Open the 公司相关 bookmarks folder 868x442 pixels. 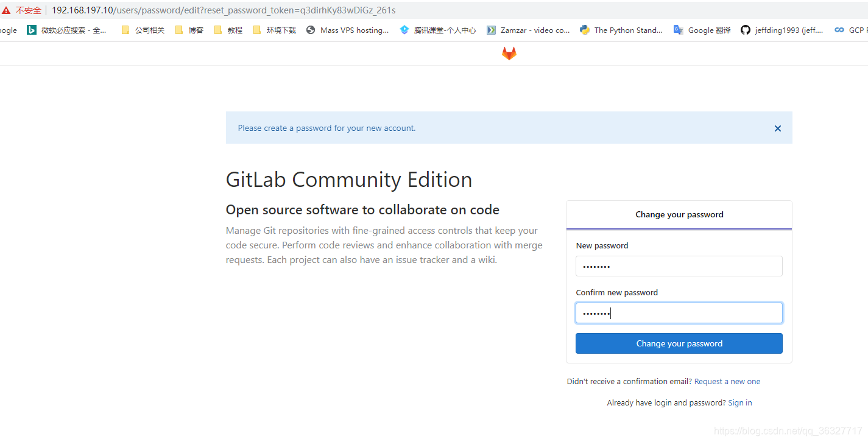(x=143, y=30)
